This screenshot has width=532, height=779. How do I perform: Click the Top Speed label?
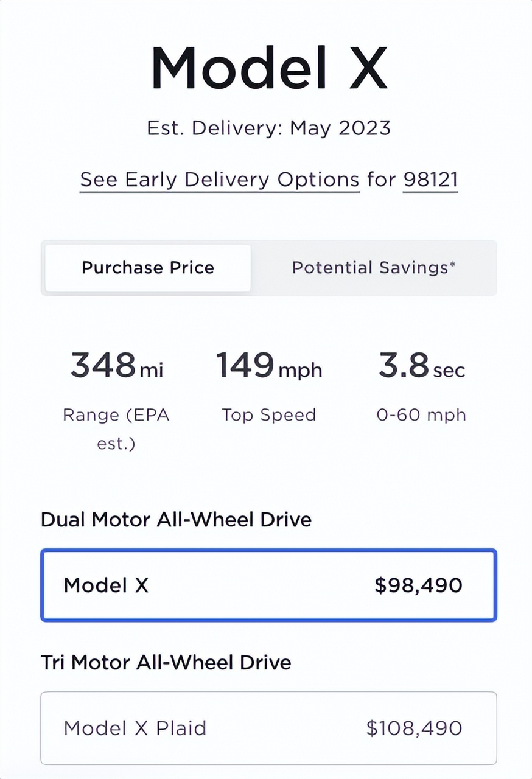(268, 415)
